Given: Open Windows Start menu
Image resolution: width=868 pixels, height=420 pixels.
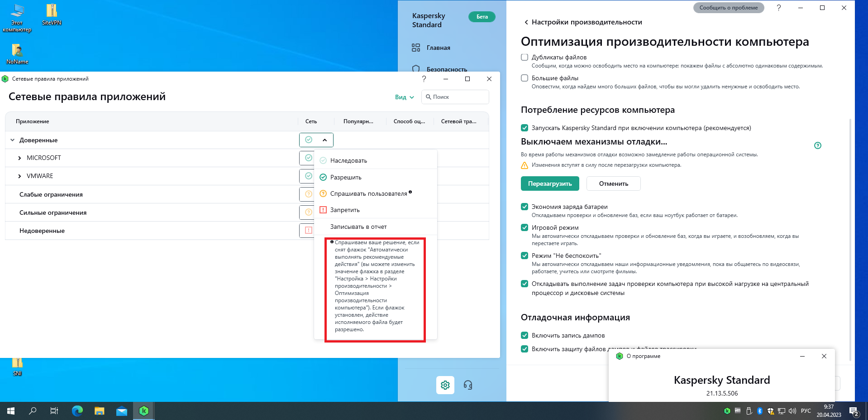Looking at the screenshot, I should 11,411.
